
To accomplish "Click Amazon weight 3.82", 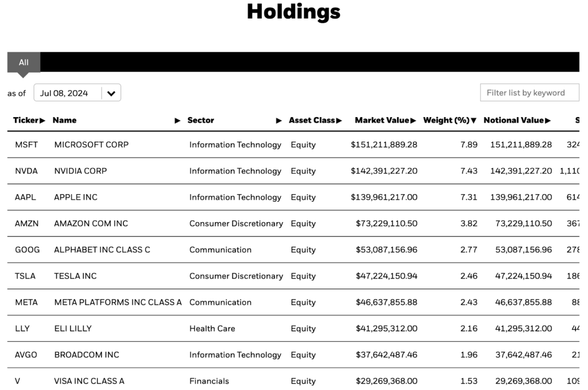I will click(469, 224).
